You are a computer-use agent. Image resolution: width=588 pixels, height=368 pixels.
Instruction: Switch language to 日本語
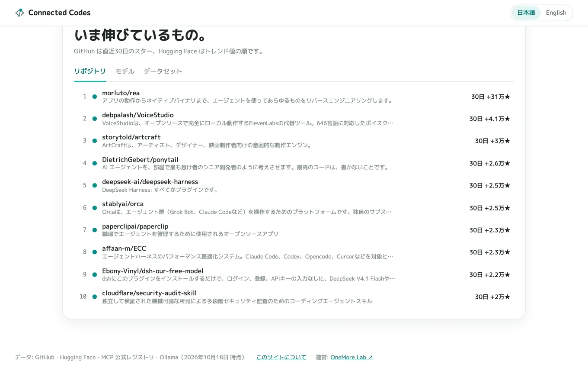click(x=526, y=13)
